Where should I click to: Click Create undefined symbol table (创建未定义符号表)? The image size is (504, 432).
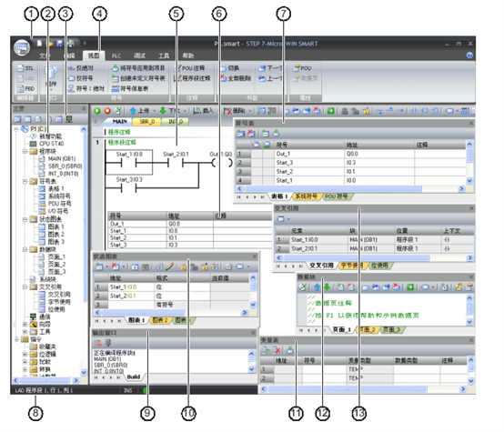pyautogui.click(x=138, y=78)
